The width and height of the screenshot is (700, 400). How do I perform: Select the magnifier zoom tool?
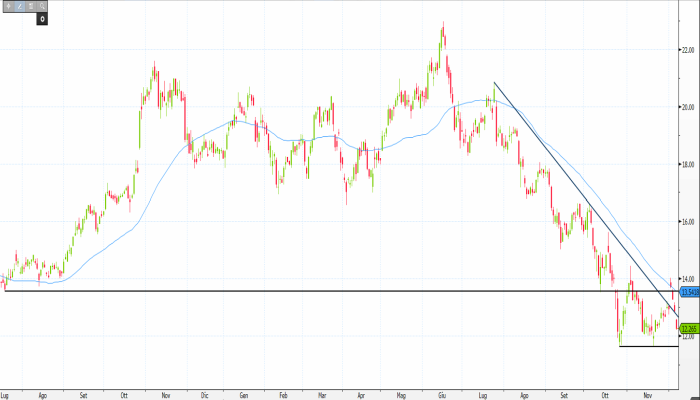point(43,6)
